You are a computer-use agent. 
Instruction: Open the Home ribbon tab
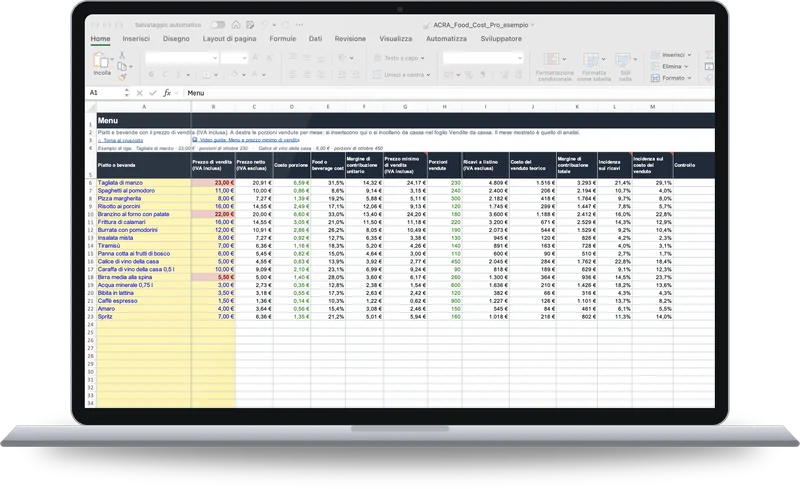[101, 38]
